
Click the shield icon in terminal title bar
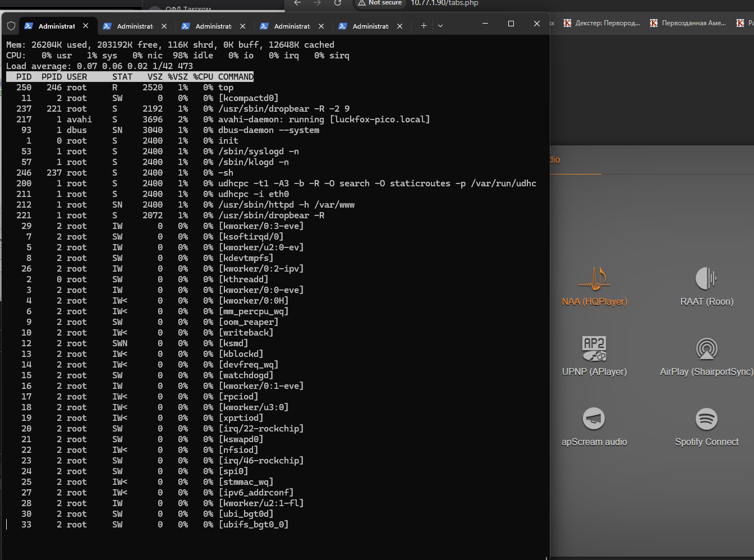coord(11,26)
